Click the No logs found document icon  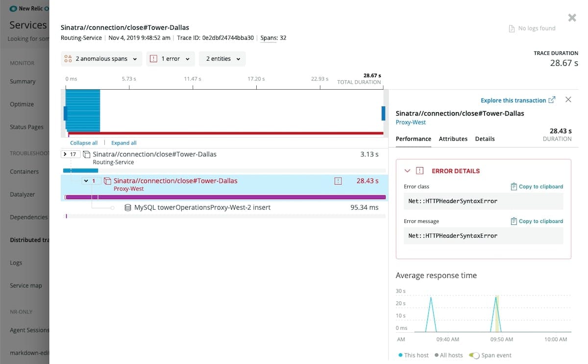point(512,28)
